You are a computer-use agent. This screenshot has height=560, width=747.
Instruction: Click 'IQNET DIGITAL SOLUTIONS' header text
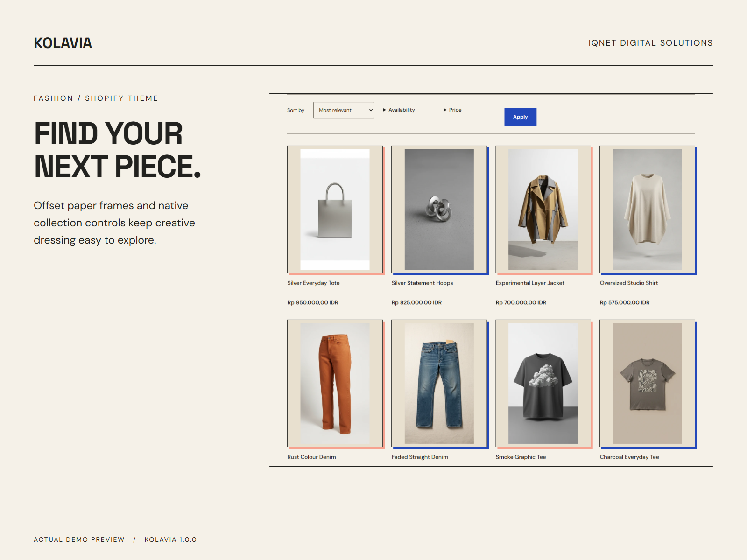(x=650, y=43)
